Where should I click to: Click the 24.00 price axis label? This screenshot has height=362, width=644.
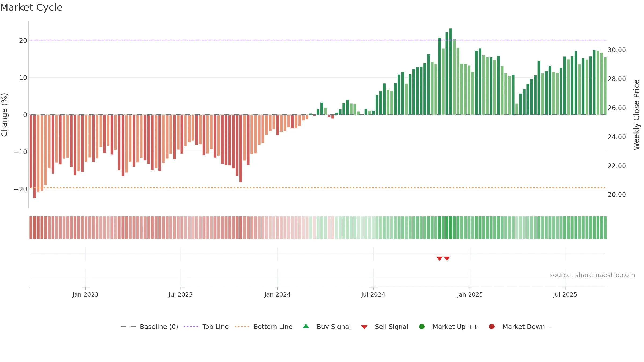(617, 137)
